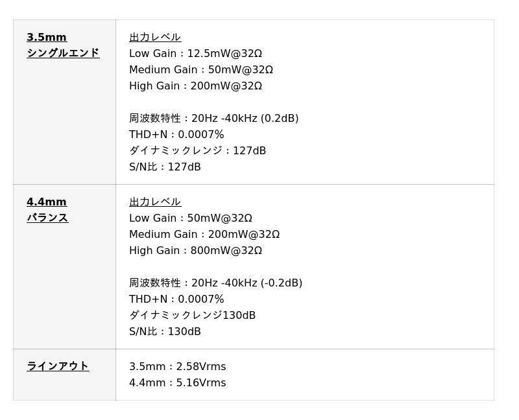Select the Low Gain 50mW@32Ω line

[191, 218]
